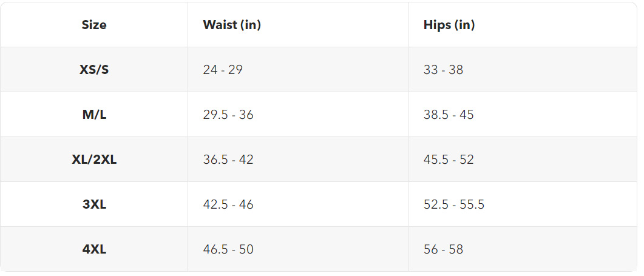Click waist value 29.5 - 36
This screenshot has width=644, height=276.
click(x=228, y=115)
